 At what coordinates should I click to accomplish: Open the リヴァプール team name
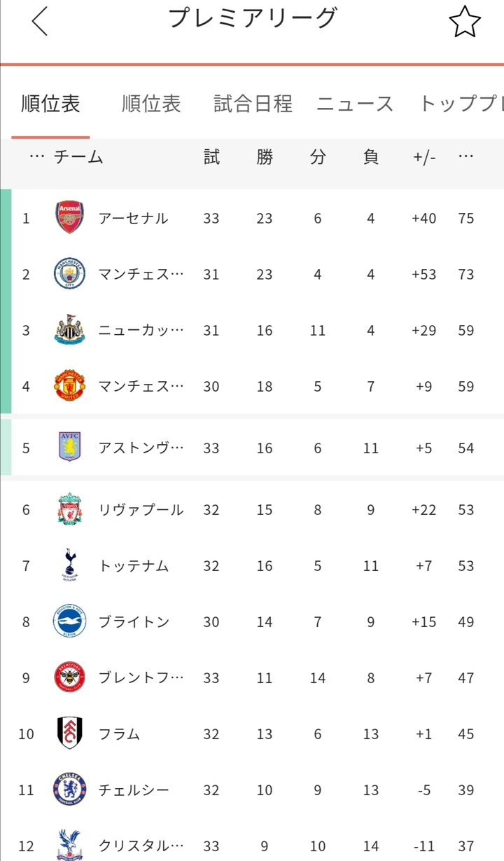(x=141, y=510)
